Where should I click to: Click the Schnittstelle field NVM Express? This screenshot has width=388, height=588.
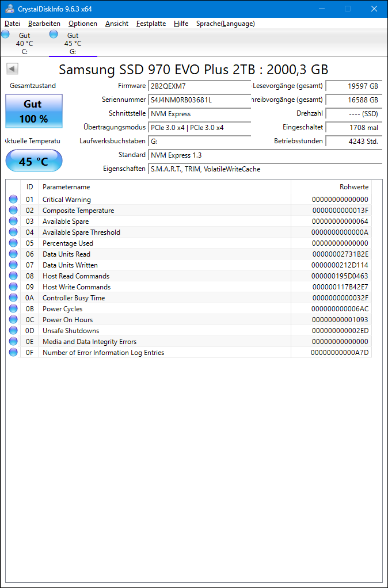199,113
